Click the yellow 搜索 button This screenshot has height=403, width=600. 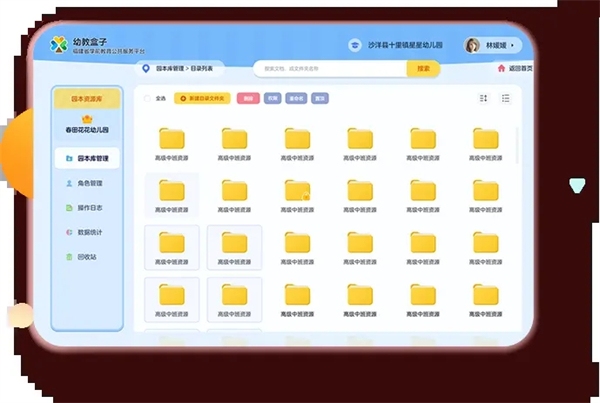click(423, 69)
